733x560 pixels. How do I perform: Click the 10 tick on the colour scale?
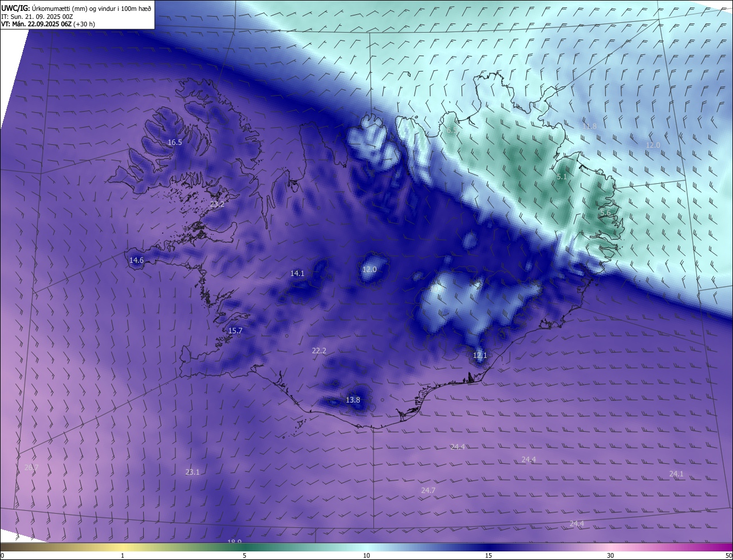pyautogui.click(x=366, y=555)
